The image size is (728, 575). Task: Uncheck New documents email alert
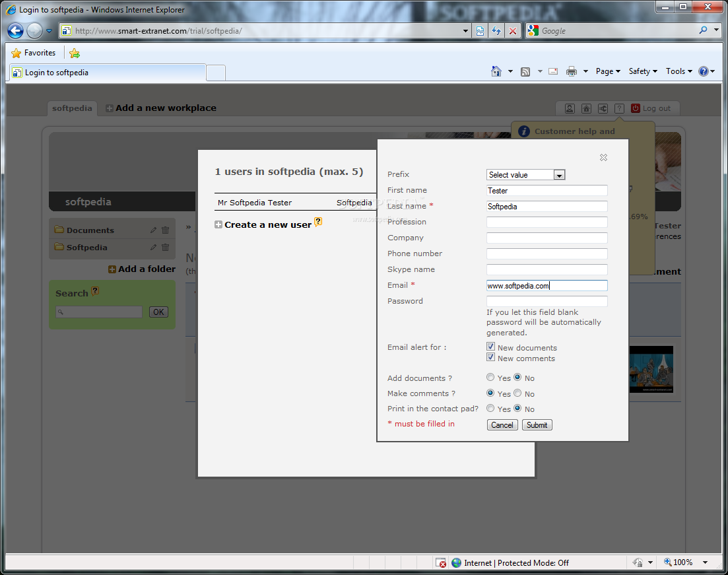pyautogui.click(x=490, y=347)
